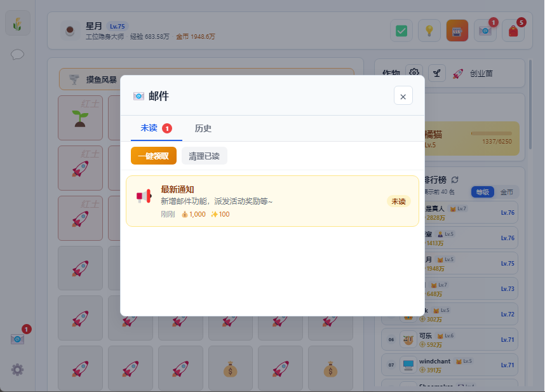Click the seedling sprout icon button
Screen dimensions: 545x392
(x=437, y=73)
